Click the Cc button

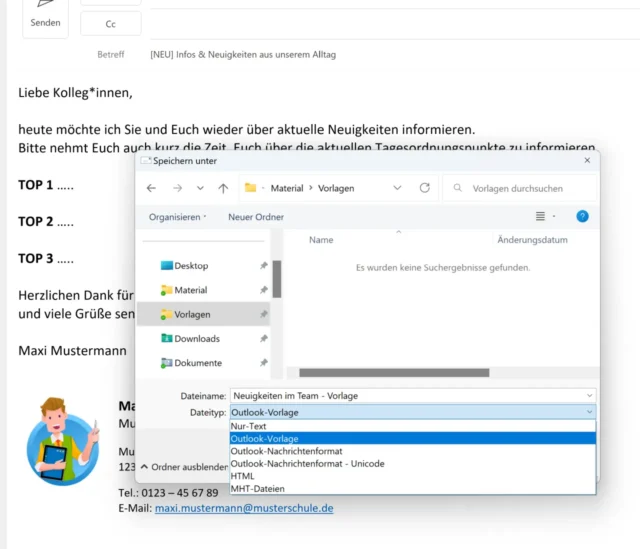point(110,24)
